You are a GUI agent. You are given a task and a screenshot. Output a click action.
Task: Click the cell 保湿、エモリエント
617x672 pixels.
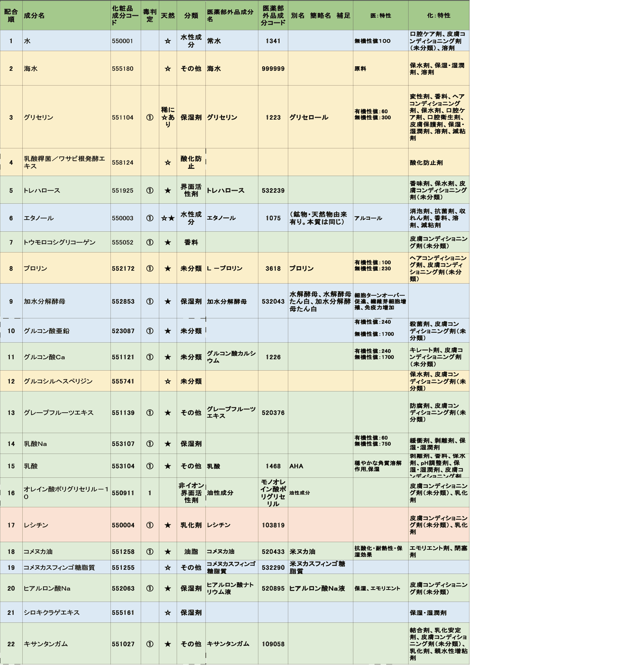[x=381, y=588]
